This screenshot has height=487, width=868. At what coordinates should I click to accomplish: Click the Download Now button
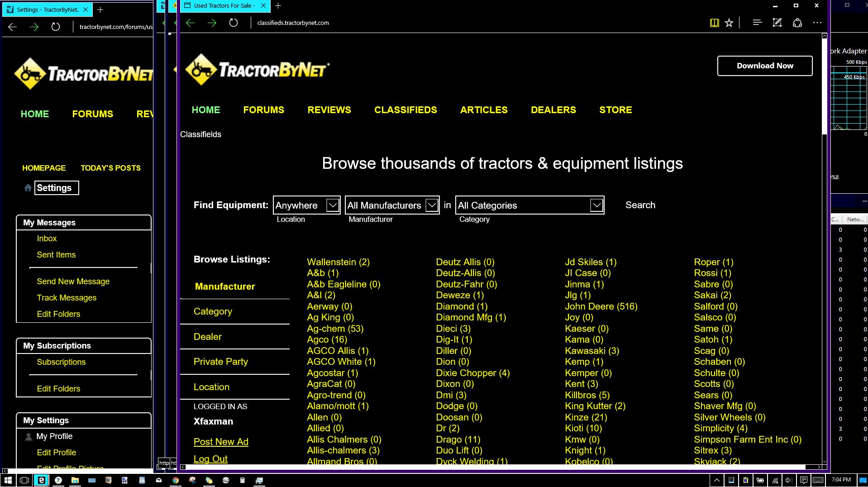click(x=764, y=66)
